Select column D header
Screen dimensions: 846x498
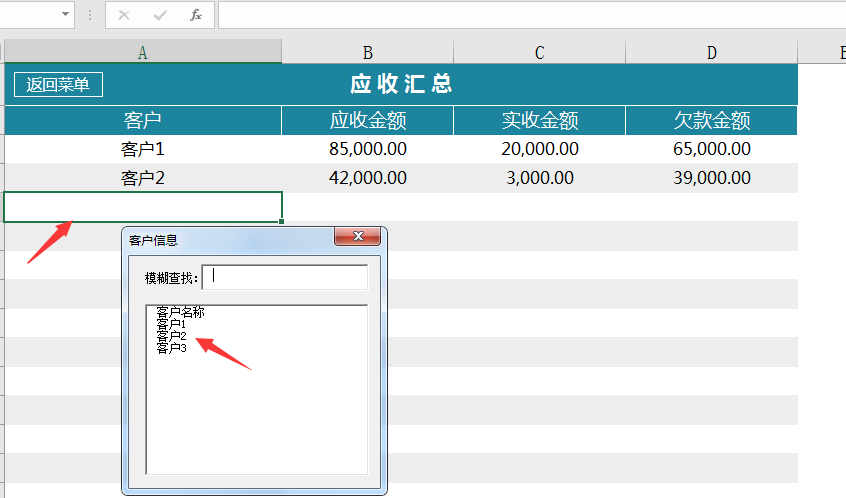coord(712,52)
